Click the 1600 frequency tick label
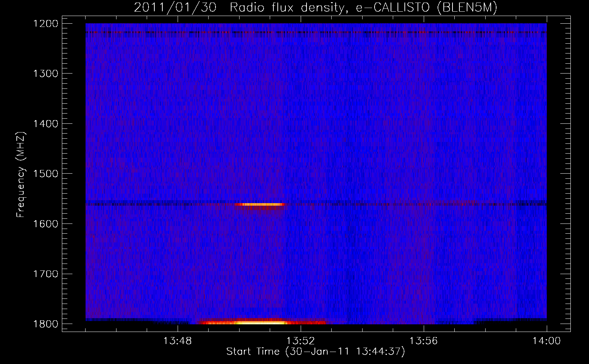Viewport: 589px width, 364px height. 46,224
